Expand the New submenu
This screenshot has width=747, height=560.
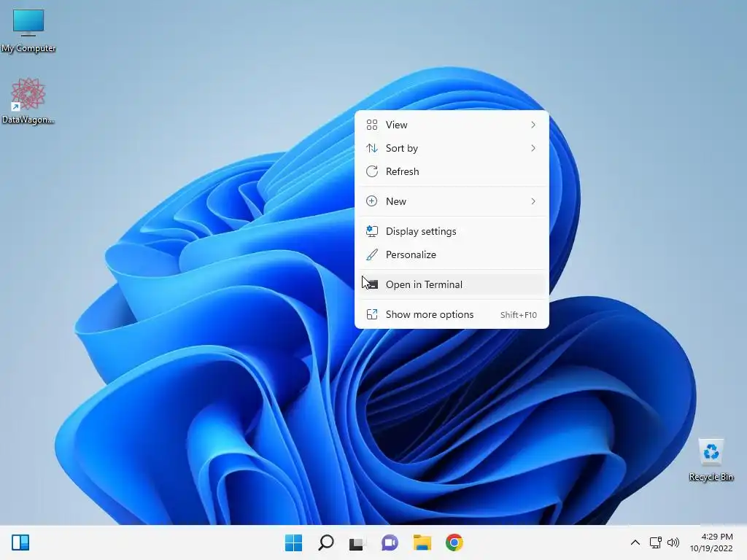452,201
